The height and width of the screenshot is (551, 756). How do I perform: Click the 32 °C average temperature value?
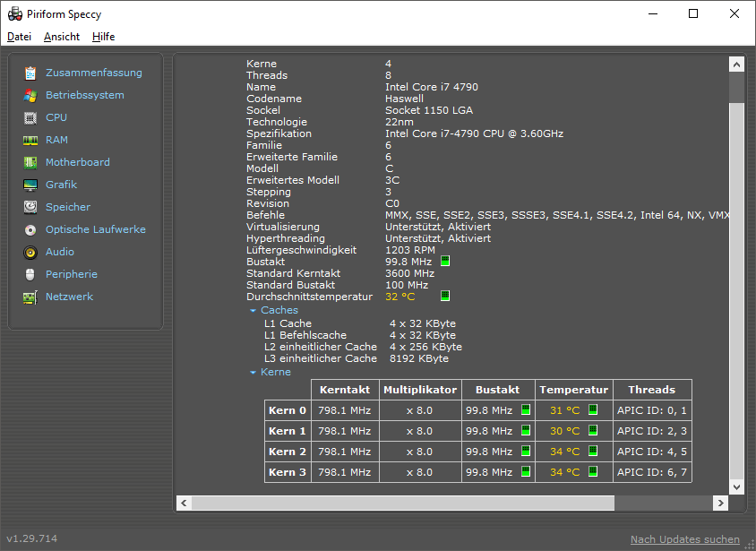399,297
